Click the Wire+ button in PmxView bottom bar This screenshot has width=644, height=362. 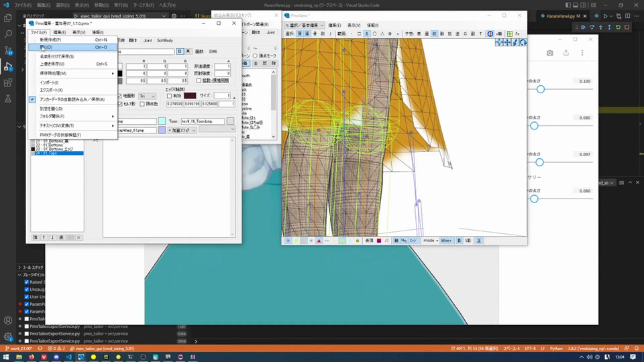tap(446, 240)
